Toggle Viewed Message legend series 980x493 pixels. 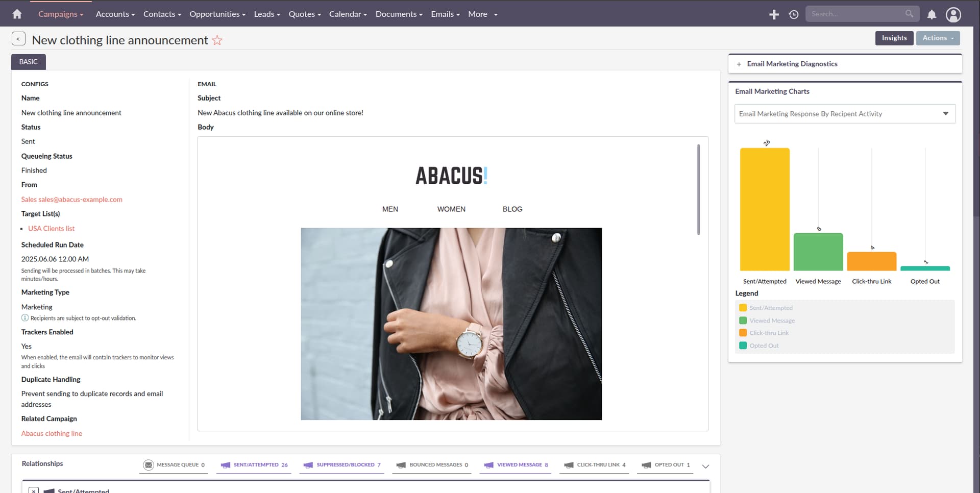click(771, 321)
